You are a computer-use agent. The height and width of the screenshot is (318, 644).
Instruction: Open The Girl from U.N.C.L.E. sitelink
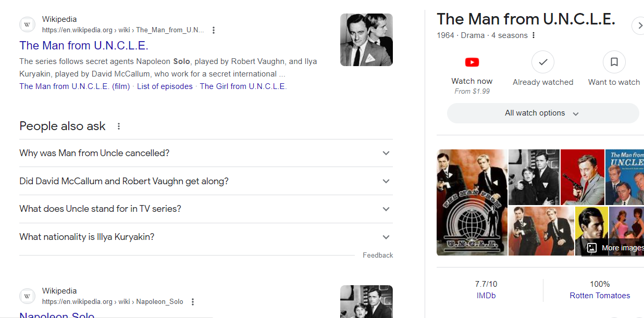click(243, 86)
